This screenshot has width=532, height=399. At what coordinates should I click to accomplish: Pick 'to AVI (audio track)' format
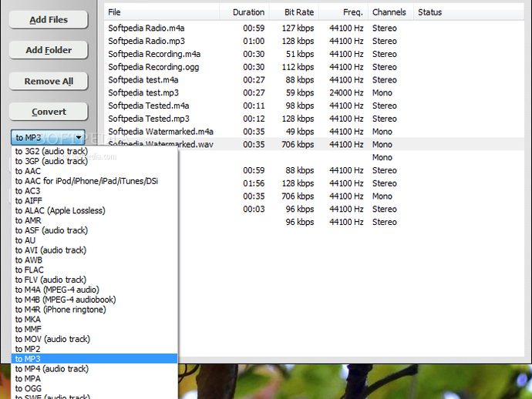click(94, 250)
